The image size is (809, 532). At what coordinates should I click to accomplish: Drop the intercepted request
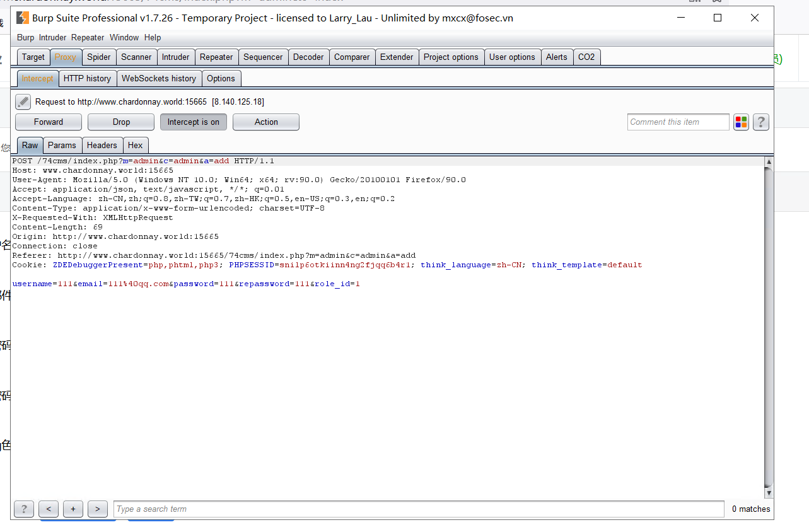pos(121,122)
